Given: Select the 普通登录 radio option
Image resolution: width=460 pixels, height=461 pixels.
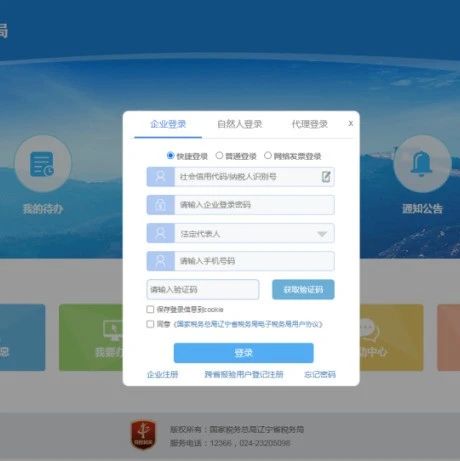Looking at the screenshot, I should pos(219,155).
